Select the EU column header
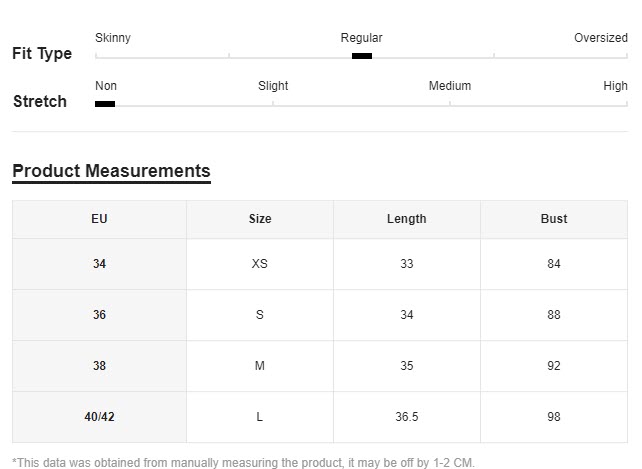Viewport: 642px width, 469px height. click(x=99, y=219)
